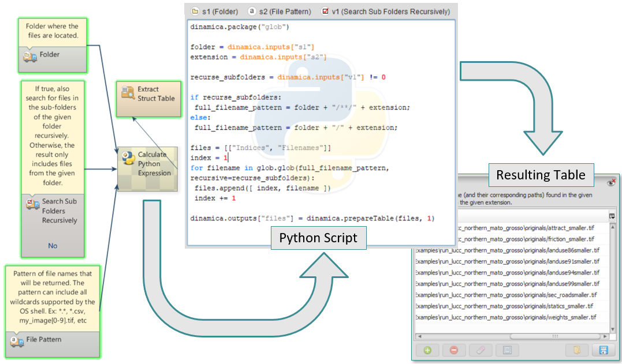
Task: Click the select-all frame icon in table toolbar
Action: coord(506,350)
